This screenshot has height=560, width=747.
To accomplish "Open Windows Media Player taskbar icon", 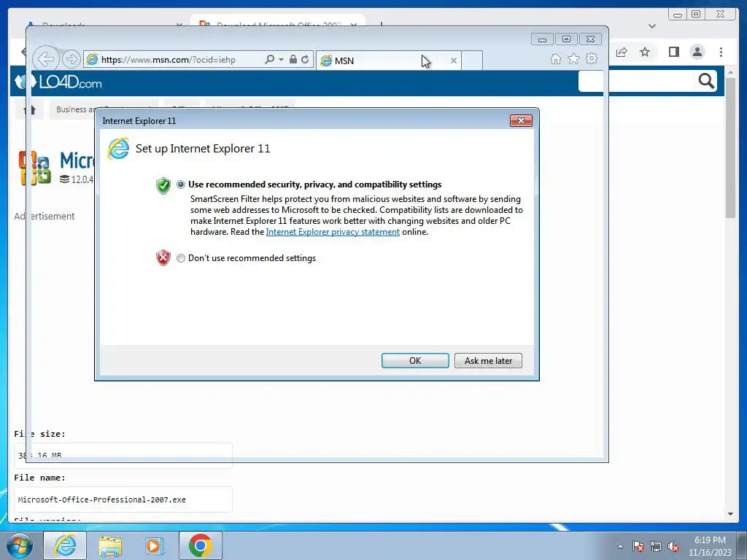I will click(155, 545).
